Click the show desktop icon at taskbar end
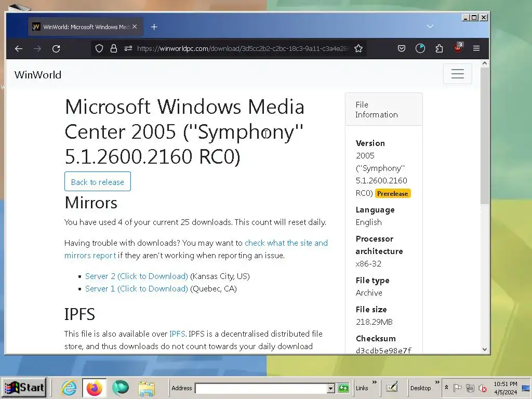532x399 pixels. pos(527,388)
